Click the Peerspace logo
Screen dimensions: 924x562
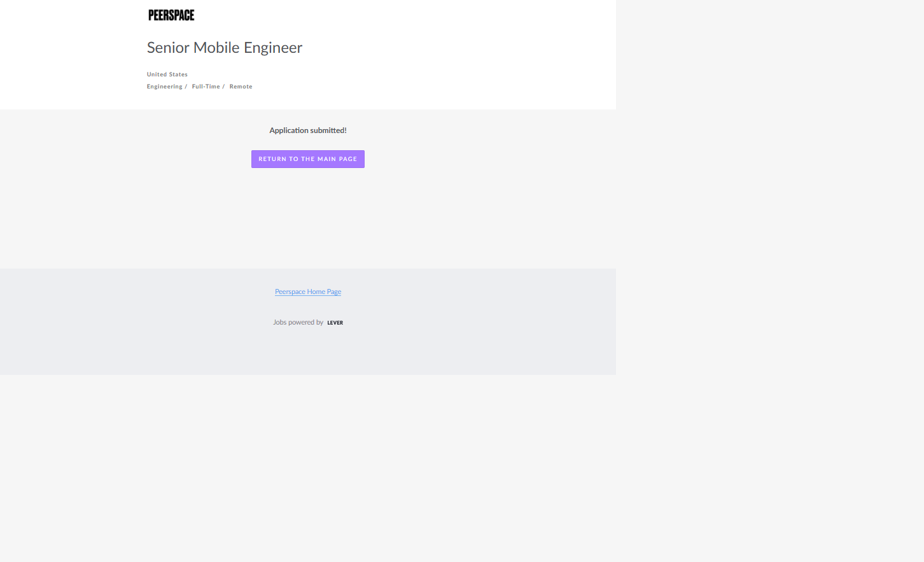(171, 15)
